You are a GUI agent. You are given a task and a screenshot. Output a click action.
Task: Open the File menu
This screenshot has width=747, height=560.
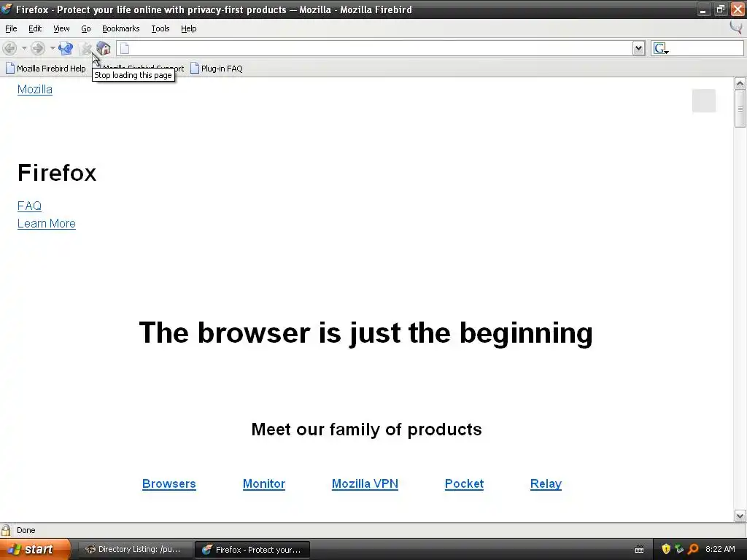coord(11,28)
